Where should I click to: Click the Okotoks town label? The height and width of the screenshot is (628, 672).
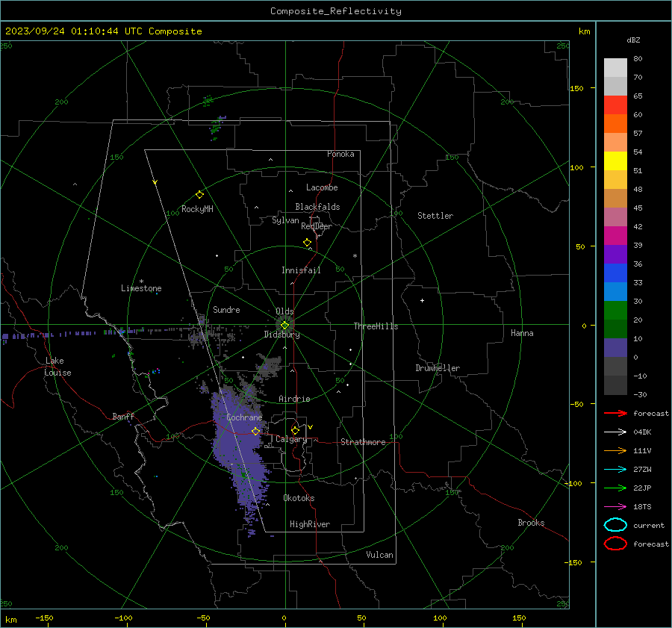click(299, 498)
